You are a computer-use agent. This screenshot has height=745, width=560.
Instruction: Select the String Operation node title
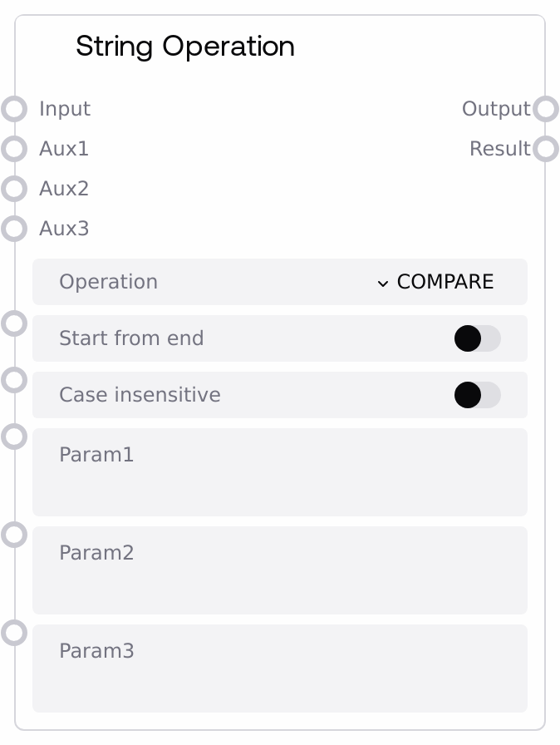tap(184, 47)
